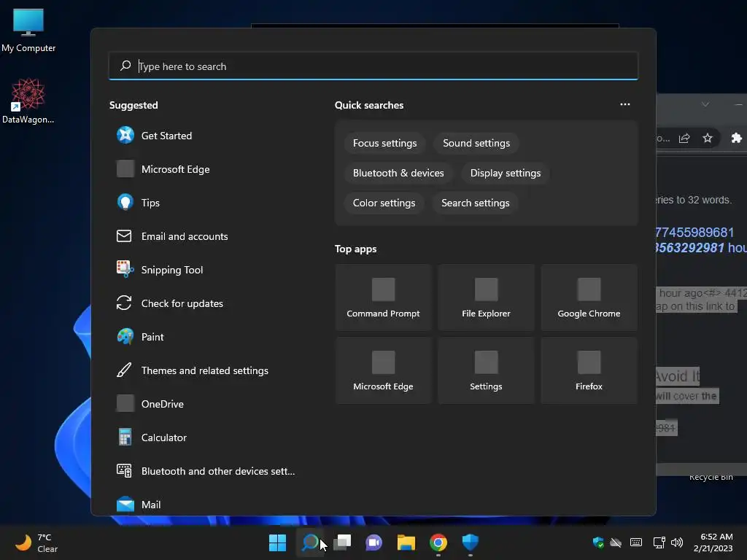Open the weather widget showing 7°C Clear
The height and width of the screenshot is (560, 747).
[36, 542]
